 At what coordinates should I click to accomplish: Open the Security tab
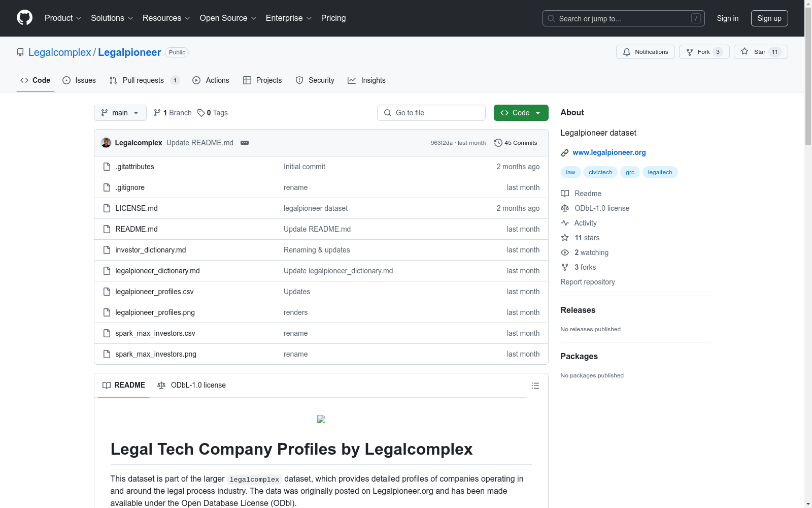[x=315, y=80]
